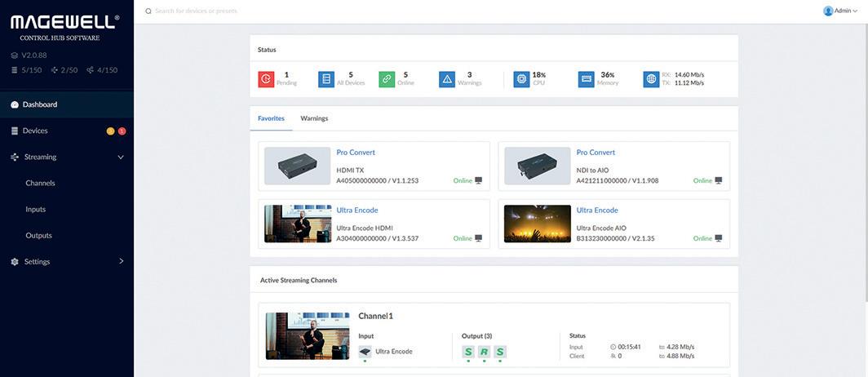Click the red Pending status icon
The image size is (868, 377).
pyautogui.click(x=266, y=79)
